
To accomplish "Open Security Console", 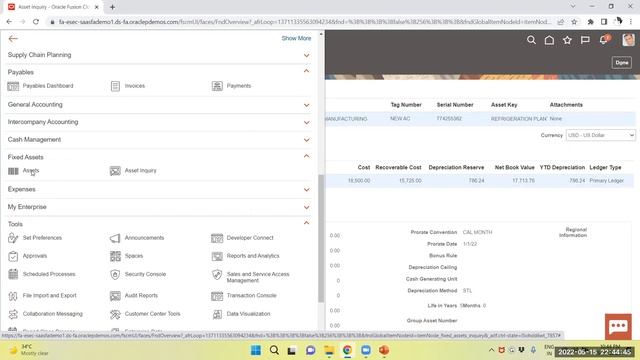I will pos(145,274).
